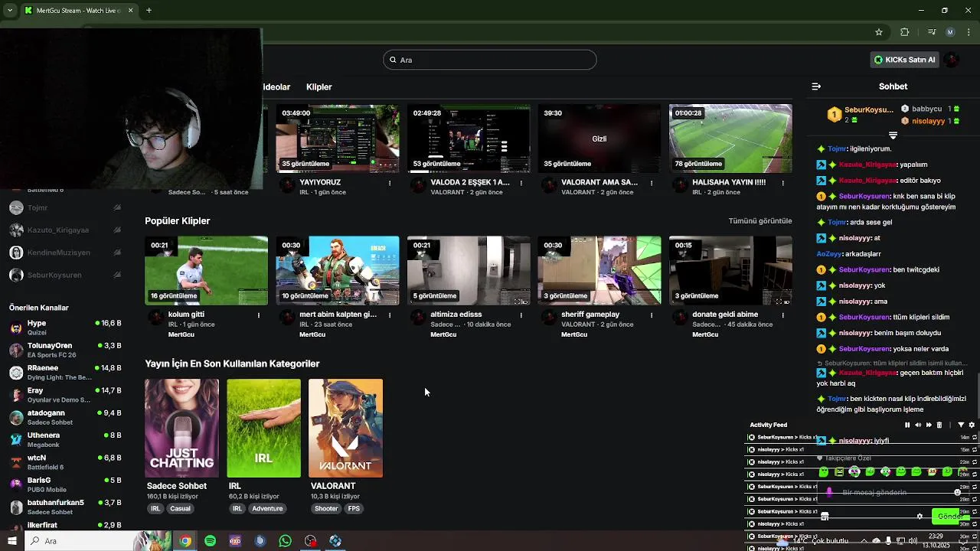Open Chrome tab search chevron
The image size is (980, 551).
pyautogui.click(x=10, y=11)
